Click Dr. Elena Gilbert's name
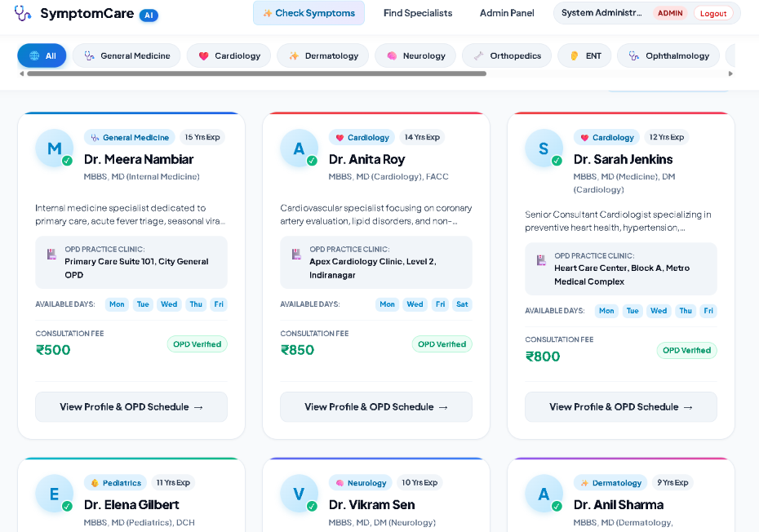The width and height of the screenshot is (759, 532). (131, 505)
